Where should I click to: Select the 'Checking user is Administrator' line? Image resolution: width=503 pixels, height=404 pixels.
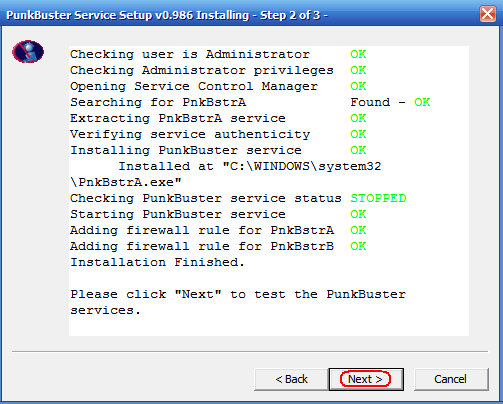(190, 54)
